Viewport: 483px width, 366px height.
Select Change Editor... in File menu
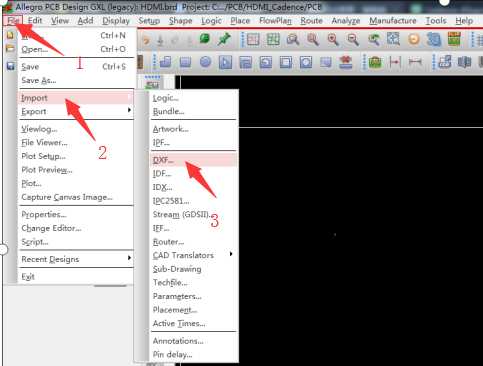point(76,228)
